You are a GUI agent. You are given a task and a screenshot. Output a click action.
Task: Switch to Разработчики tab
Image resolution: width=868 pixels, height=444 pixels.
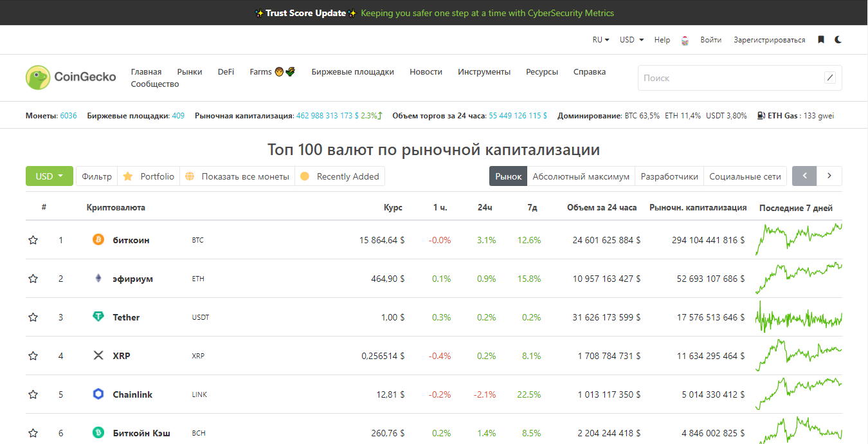669,176
